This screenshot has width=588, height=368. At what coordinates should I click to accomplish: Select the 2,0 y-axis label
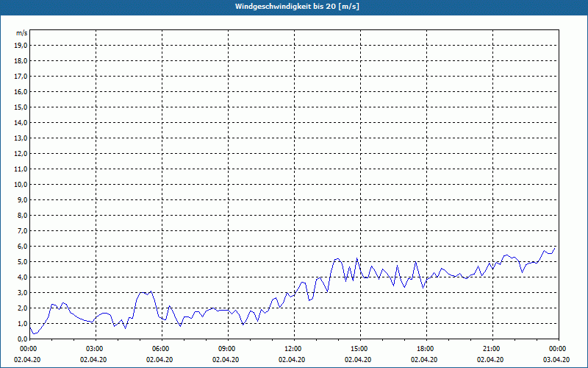click(23, 308)
